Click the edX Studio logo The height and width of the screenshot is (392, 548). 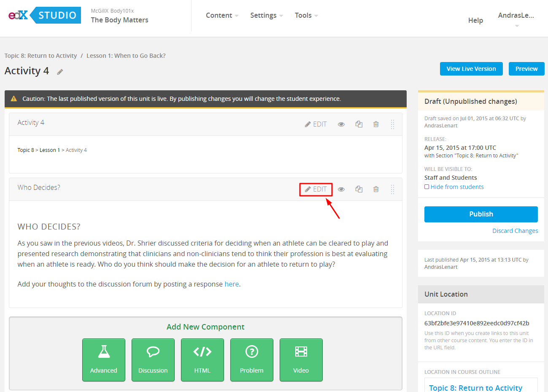[45, 15]
